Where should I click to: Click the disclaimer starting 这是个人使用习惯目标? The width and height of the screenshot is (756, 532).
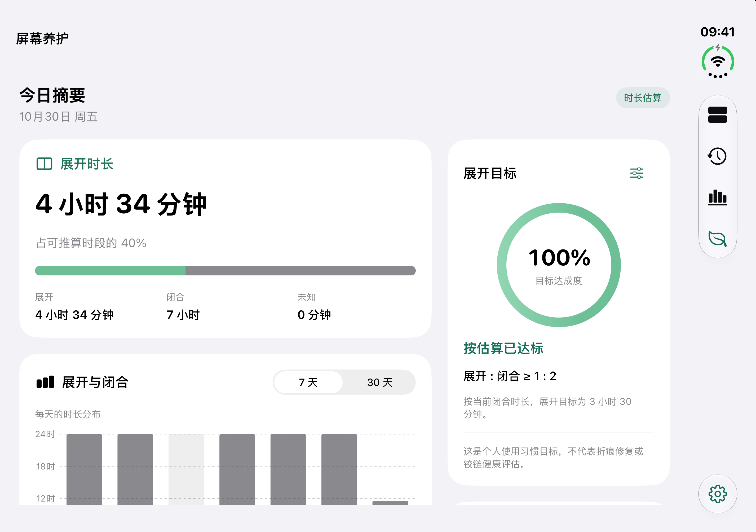pyautogui.click(x=553, y=458)
